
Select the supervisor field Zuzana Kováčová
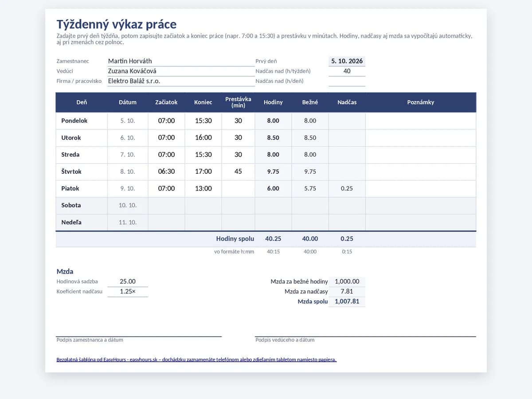(181, 71)
